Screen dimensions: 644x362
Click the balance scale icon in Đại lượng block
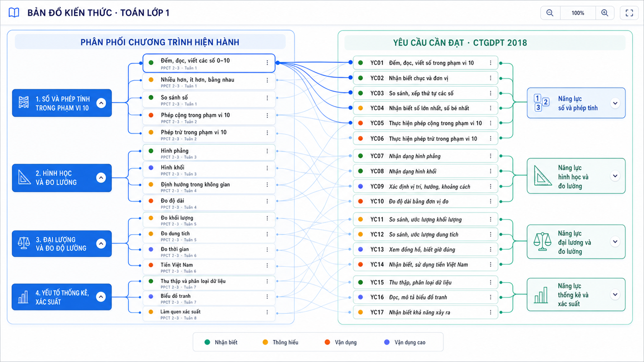[24, 243]
